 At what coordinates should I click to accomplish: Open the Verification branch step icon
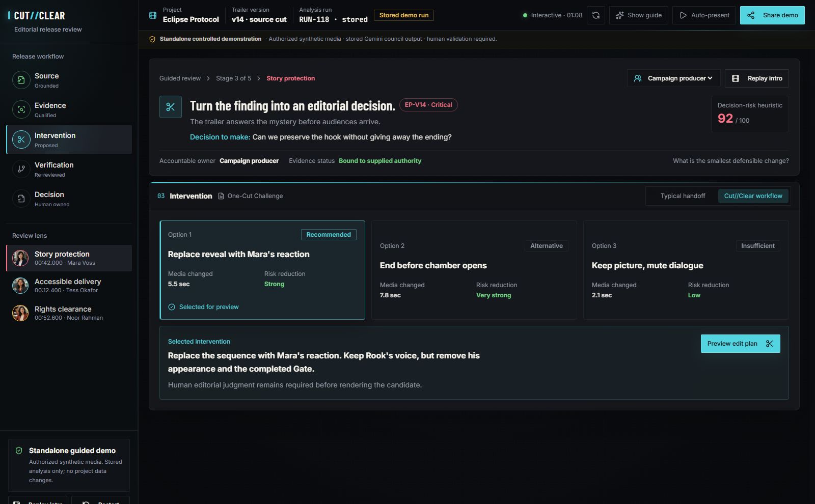tap(21, 169)
